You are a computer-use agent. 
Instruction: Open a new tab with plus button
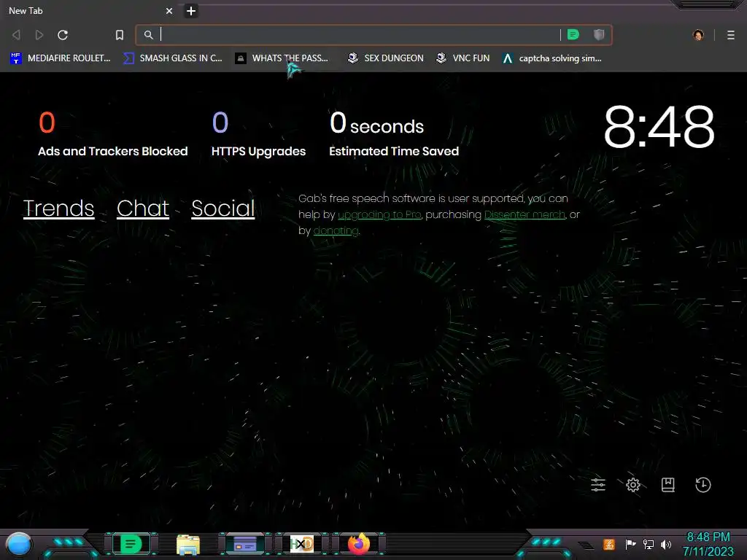[191, 10]
